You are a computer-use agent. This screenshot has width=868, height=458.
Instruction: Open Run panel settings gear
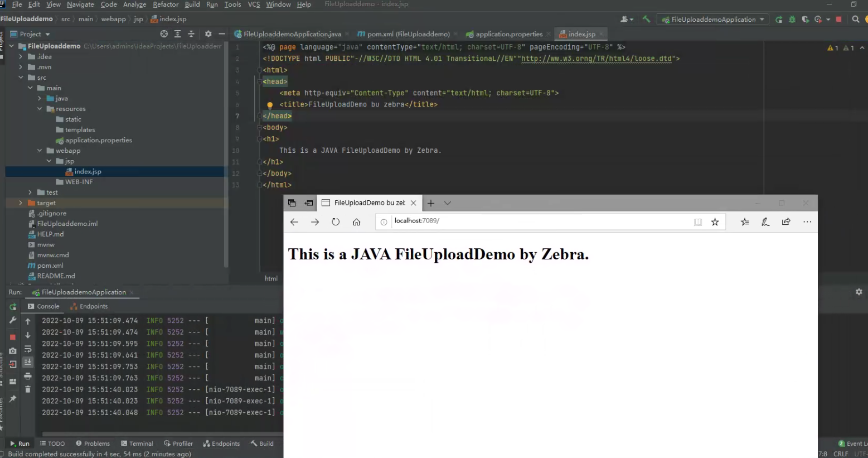point(859,292)
